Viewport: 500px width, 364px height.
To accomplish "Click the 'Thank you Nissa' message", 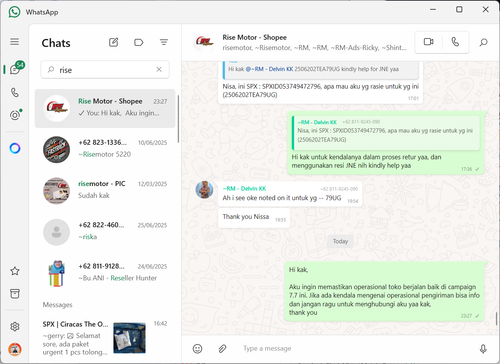I will (x=254, y=218).
